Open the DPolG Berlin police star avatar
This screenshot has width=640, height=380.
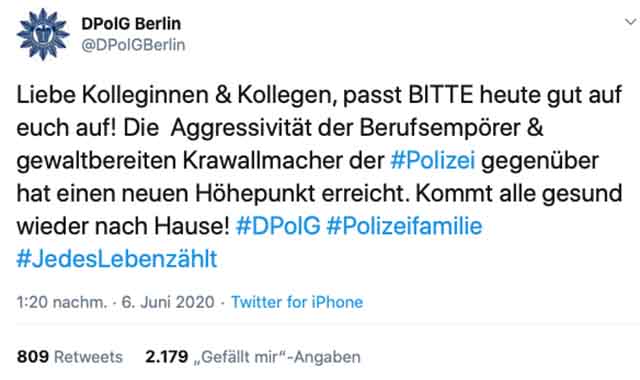coord(43,34)
